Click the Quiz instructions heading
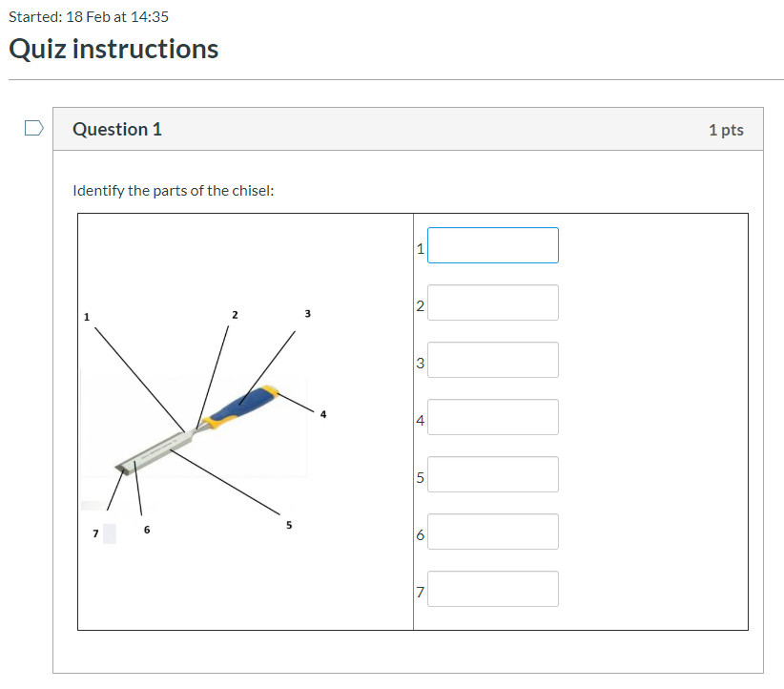 pyautogui.click(x=113, y=50)
